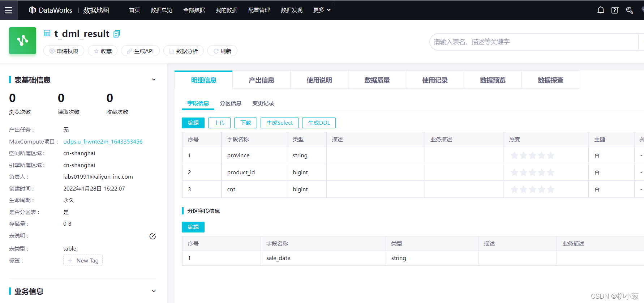Click 收藏 to favorite the table
Screen dimensions: 644x303
pyautogui.click(x=103, y=51)
